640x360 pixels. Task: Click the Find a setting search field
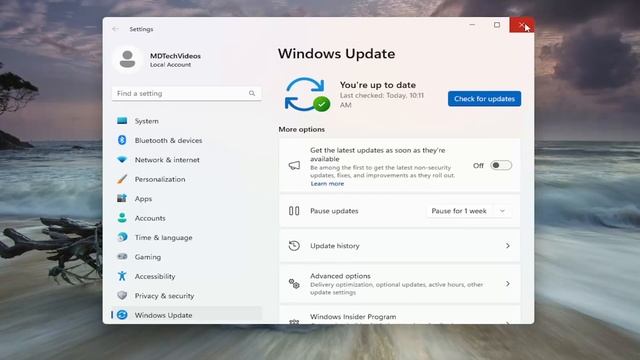tap(187, 93)
